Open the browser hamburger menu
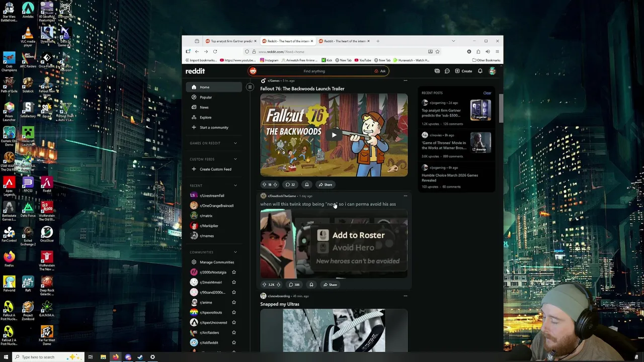 click(497, 51)
